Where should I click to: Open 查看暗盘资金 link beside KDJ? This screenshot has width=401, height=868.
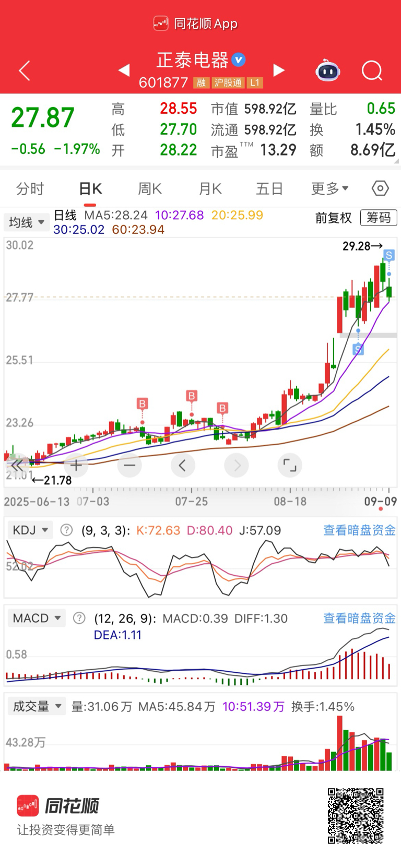click(x=359, y=530)
